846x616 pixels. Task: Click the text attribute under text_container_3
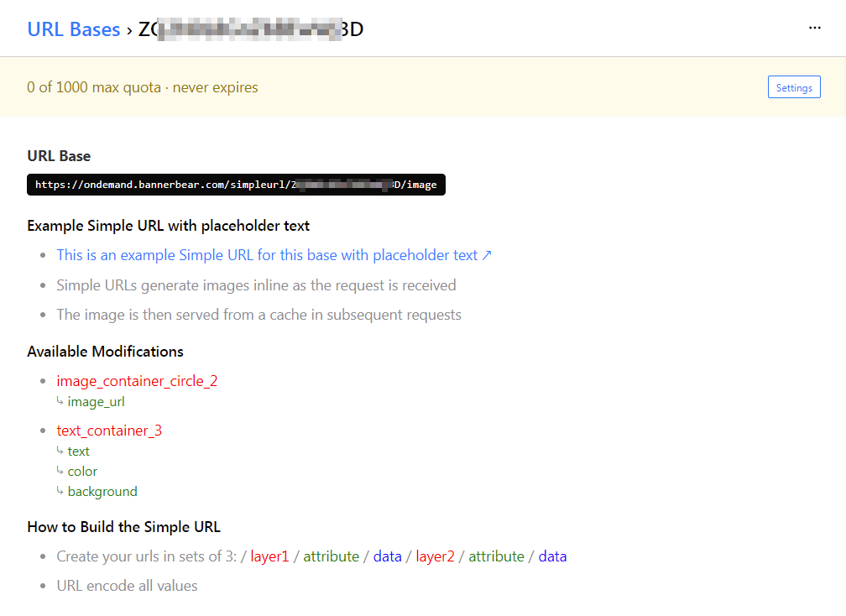click(x=79, y=452)
